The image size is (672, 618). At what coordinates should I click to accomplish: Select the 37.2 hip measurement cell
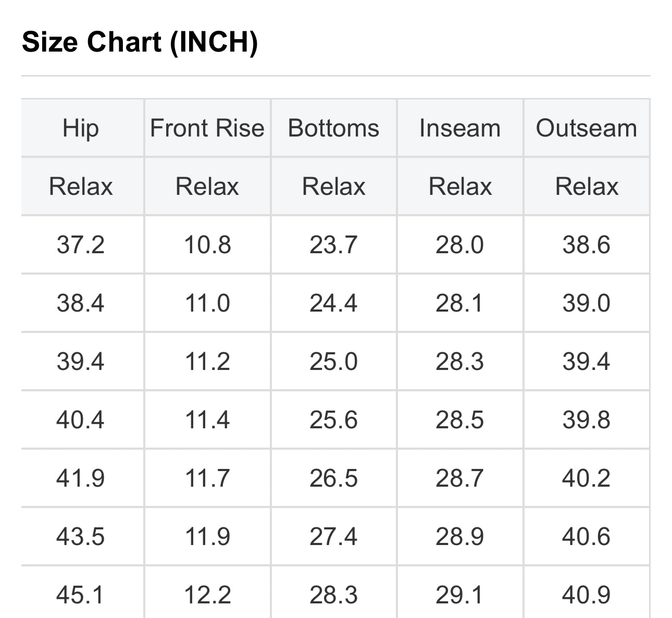pos(81,245)
